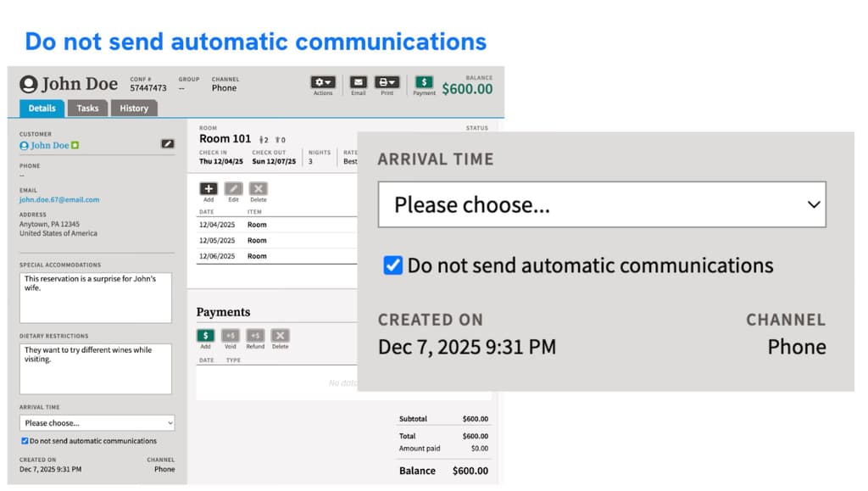Click the green Payment dollar icon
This screenshot has width=868, height=491.
424,82
